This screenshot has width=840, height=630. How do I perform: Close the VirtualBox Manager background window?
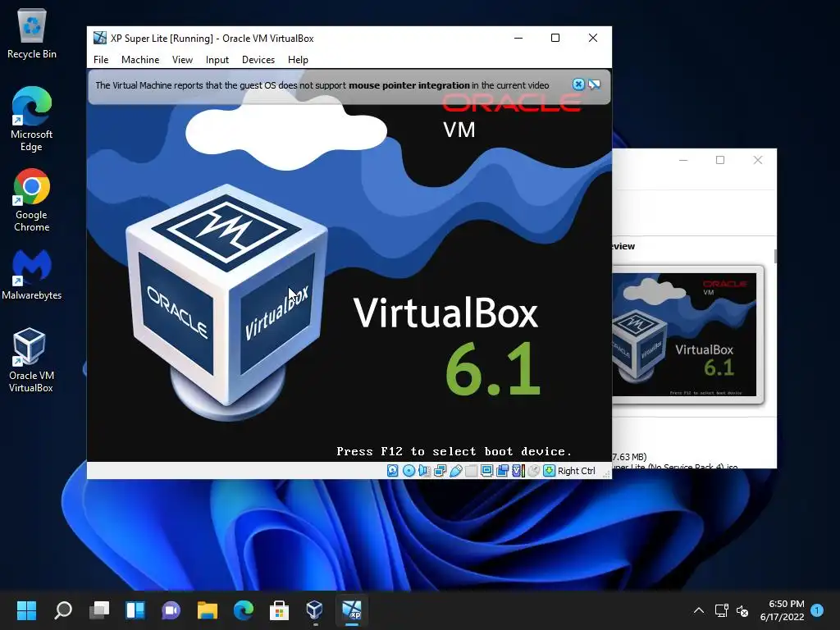pos(757,160)
